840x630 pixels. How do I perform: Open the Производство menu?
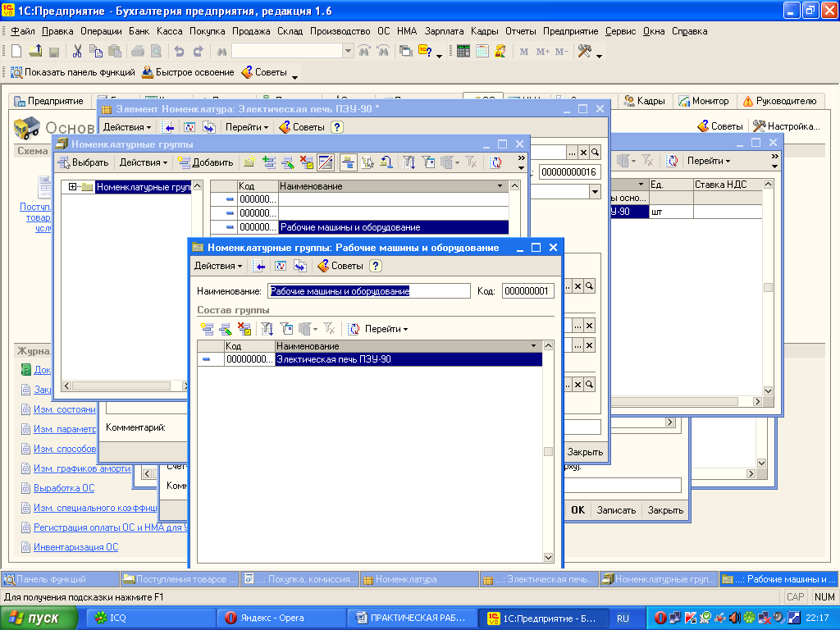340,31
